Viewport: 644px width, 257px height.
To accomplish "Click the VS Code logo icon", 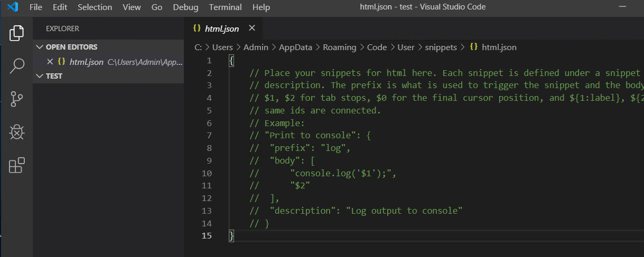I will pos(13,7).
